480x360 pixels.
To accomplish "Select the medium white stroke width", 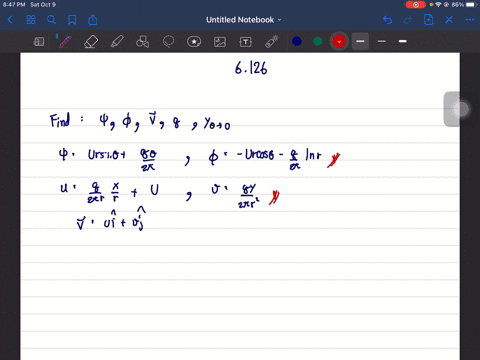I will click(x=403, y=41).
